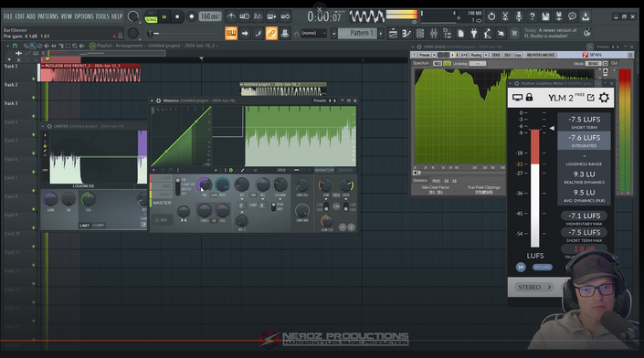Select the Playlist zoom magnifier tool
Image resolution: width=644 pixels, height=358 pixels.
(75, 46)
